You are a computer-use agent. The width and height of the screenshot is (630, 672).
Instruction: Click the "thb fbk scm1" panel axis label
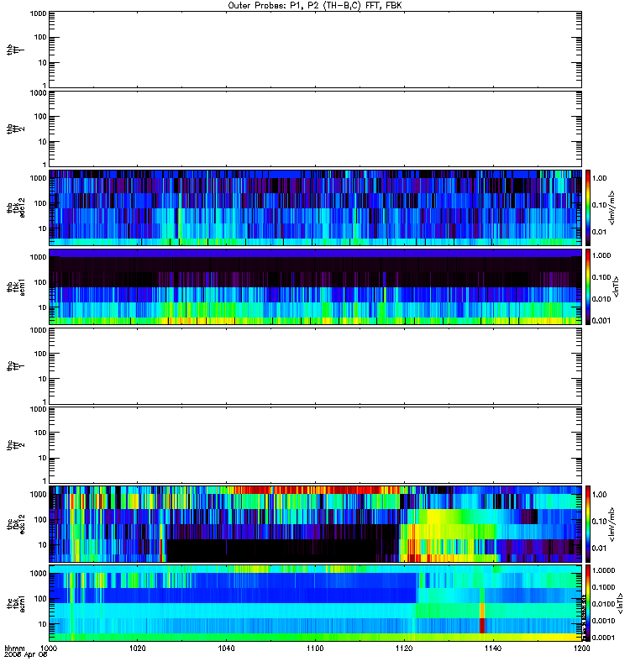[15, 286]
